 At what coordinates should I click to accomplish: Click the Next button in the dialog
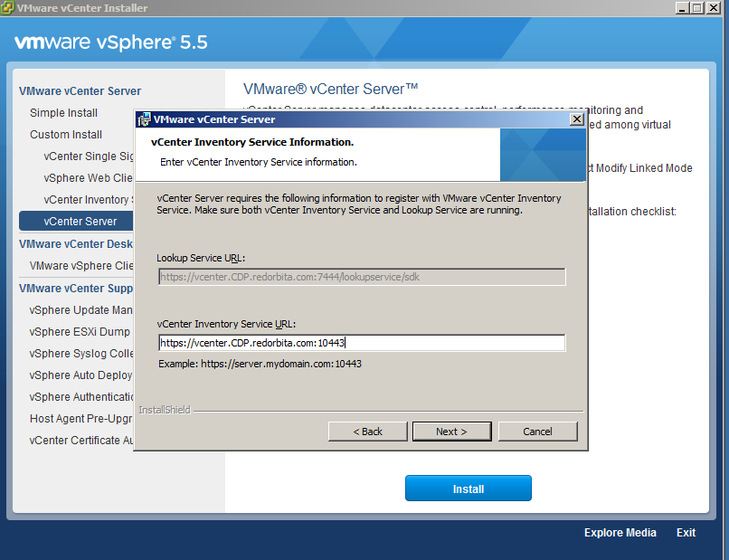point(451,432)
